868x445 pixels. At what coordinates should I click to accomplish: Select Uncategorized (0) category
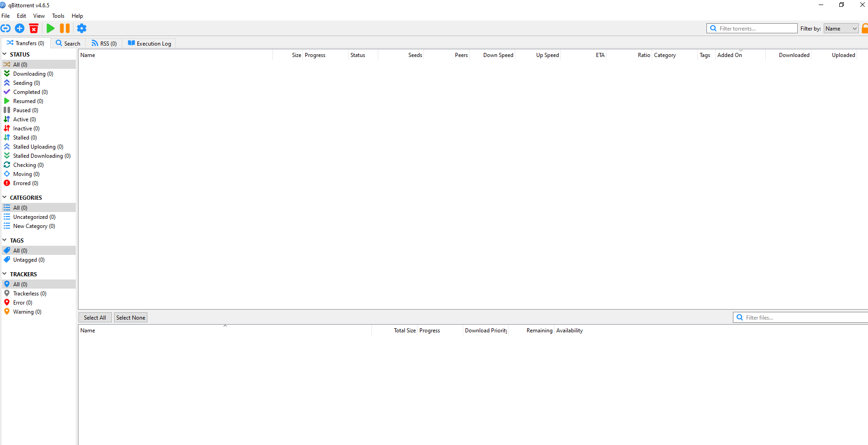[39, 217]
